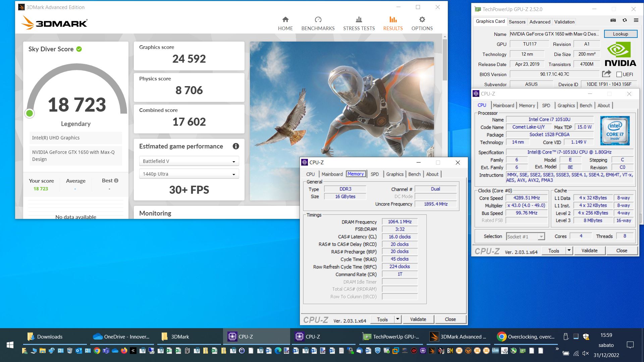
Task: Click the GPU Name field in GPU-Z
Action: tap(555, 34)
